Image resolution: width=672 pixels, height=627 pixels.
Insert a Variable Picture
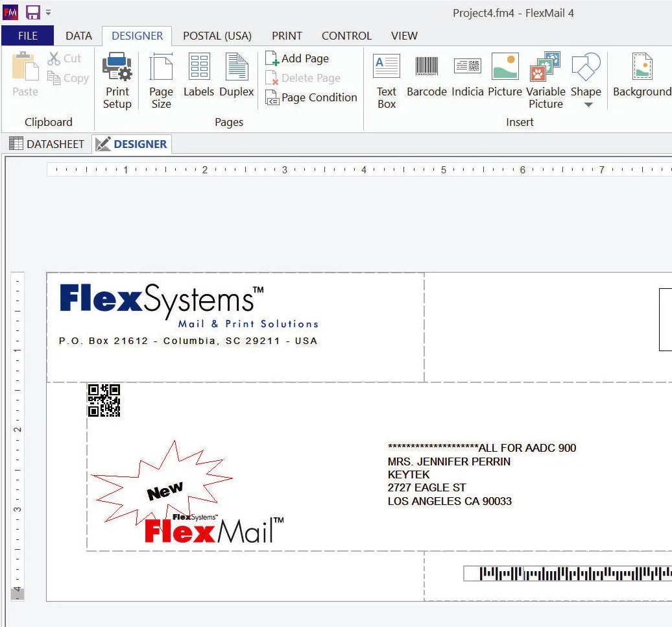(546, 80)
